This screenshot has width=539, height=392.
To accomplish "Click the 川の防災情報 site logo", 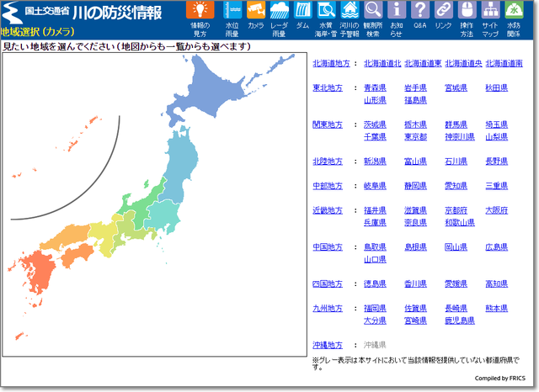I will [x=118, y=13].
